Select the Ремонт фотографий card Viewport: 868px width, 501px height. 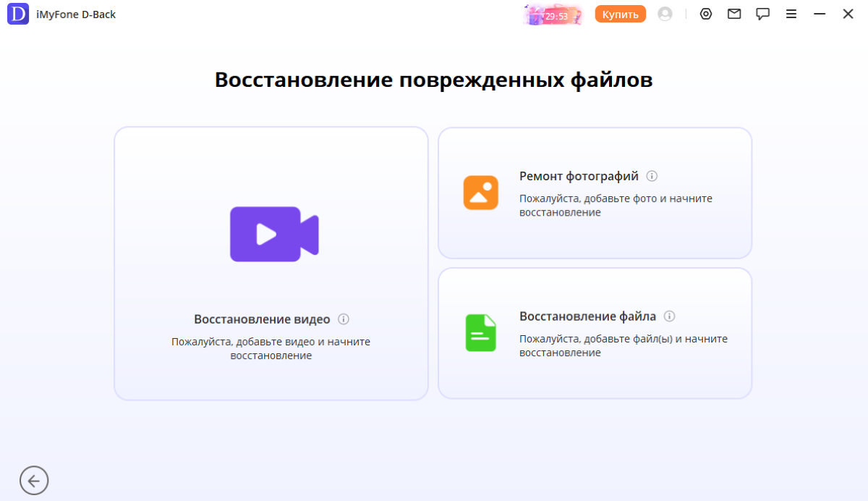pos(595,193)
